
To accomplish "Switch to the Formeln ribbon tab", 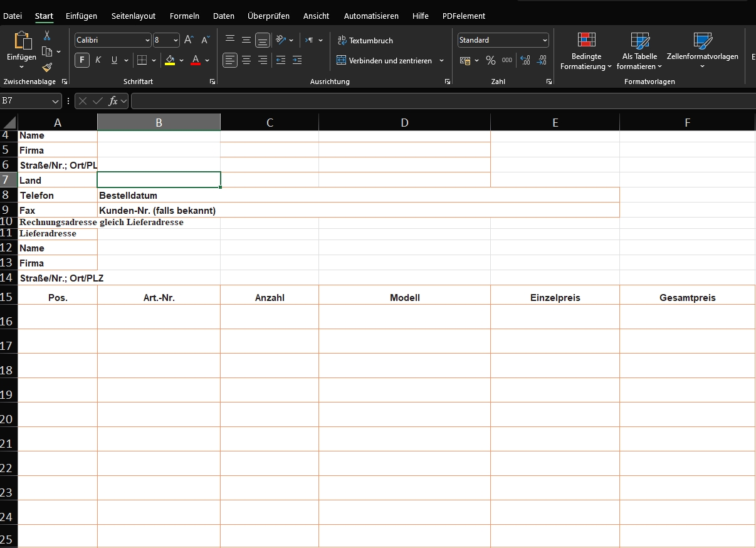I will click(184, 16).
